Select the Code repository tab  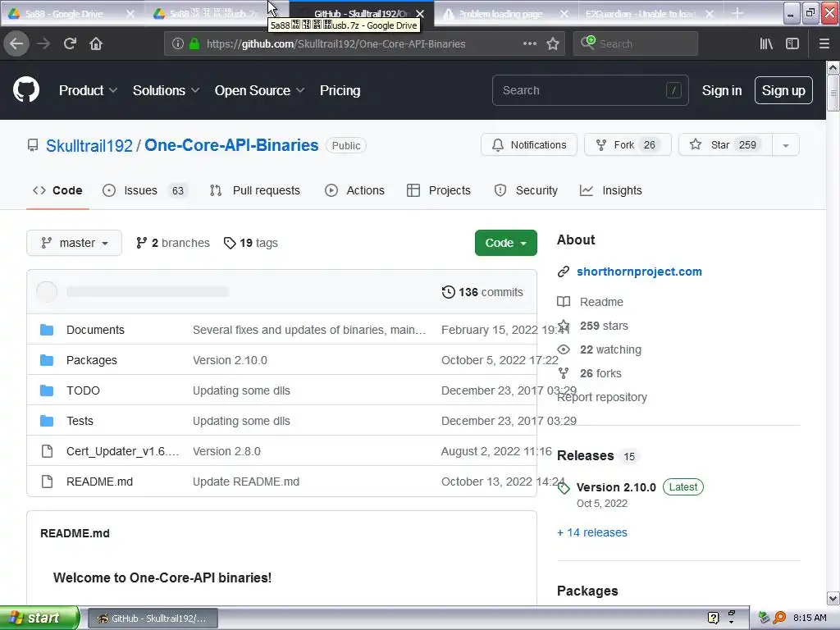[x=57, y=190]
